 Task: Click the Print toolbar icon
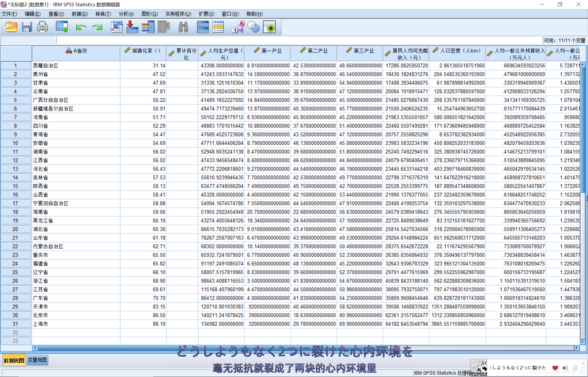coord(42,27)
